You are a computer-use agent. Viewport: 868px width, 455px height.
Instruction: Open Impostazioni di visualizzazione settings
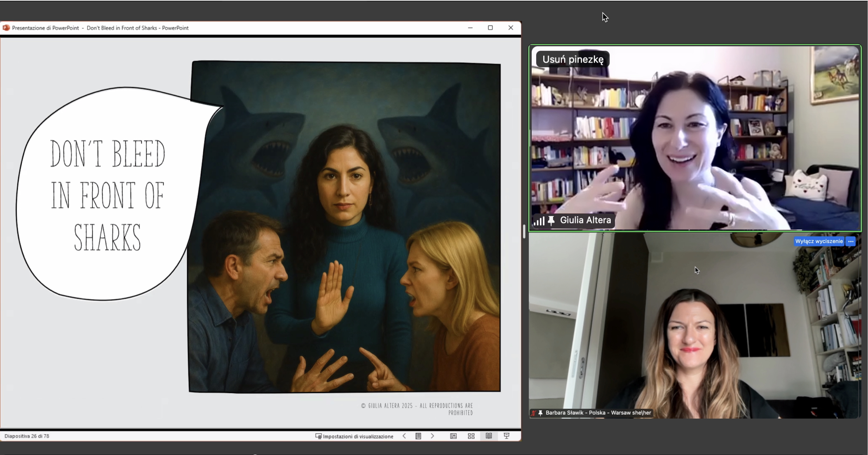[354, 436]
